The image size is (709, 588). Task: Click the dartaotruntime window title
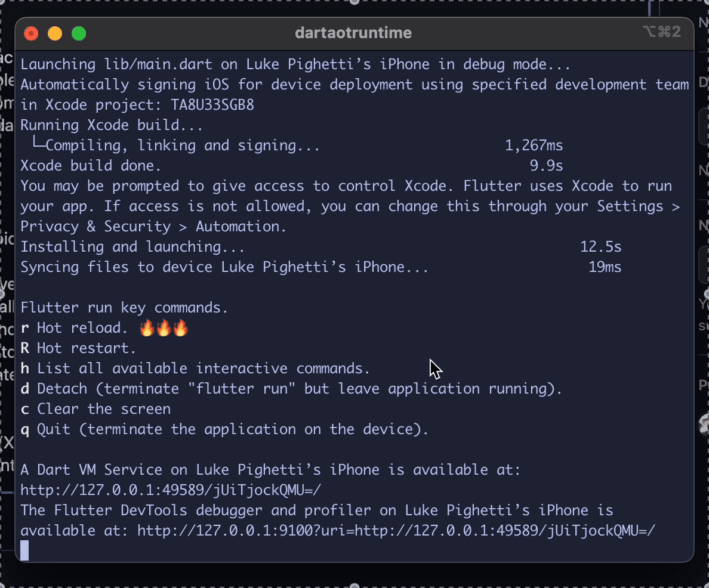click(353, 33)
